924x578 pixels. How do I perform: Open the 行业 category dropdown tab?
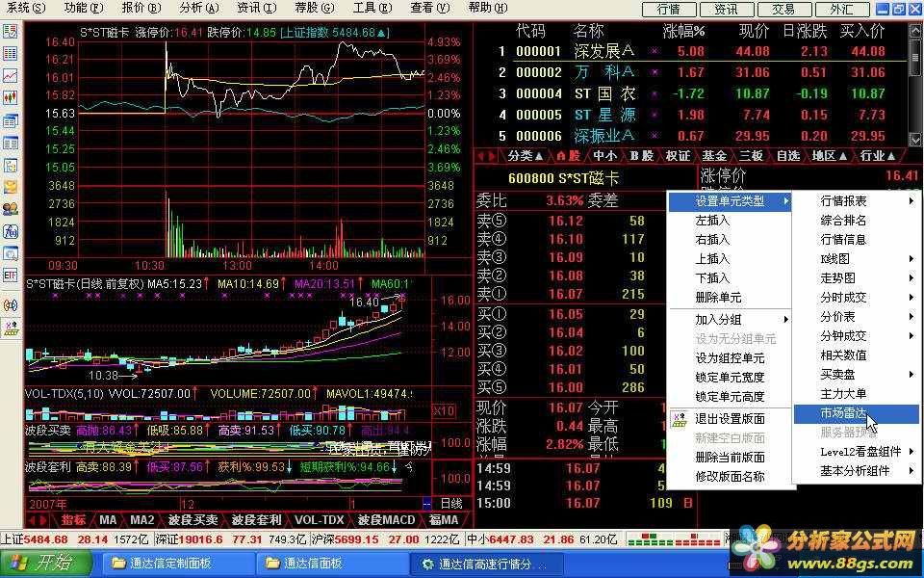878,156
